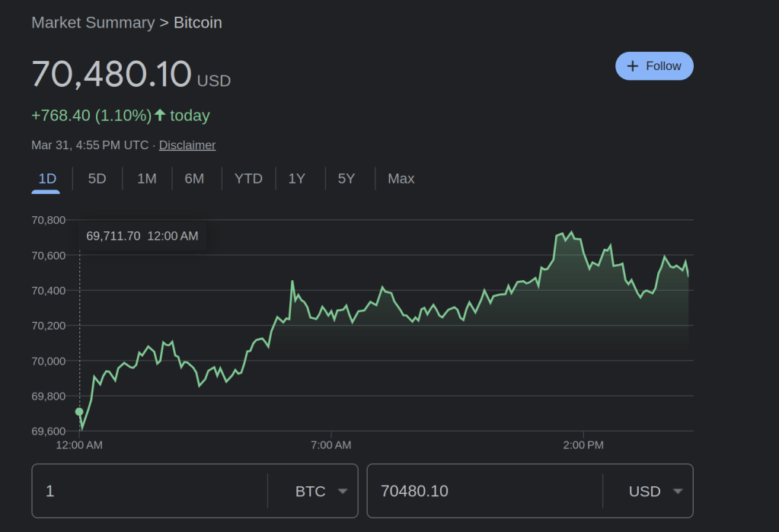Expand the BTC currency dropdown
This screenshot has height=532, width=779.
point(321,492)
